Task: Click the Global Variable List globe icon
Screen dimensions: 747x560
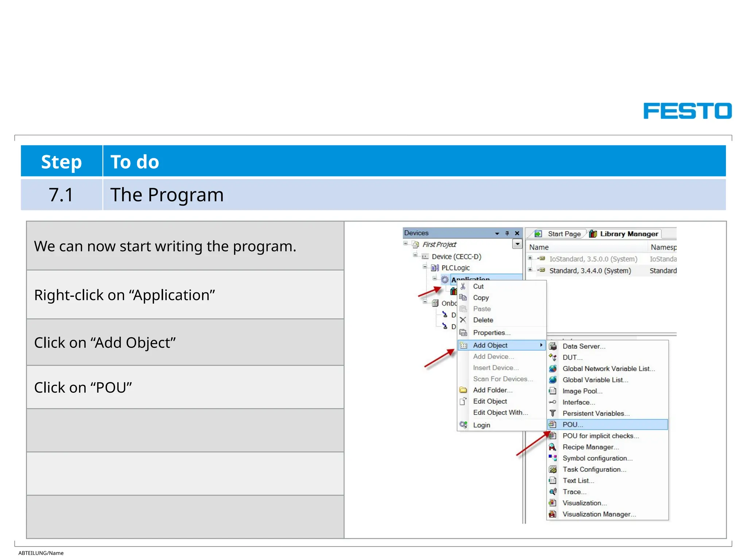Action: pos(553,380)
